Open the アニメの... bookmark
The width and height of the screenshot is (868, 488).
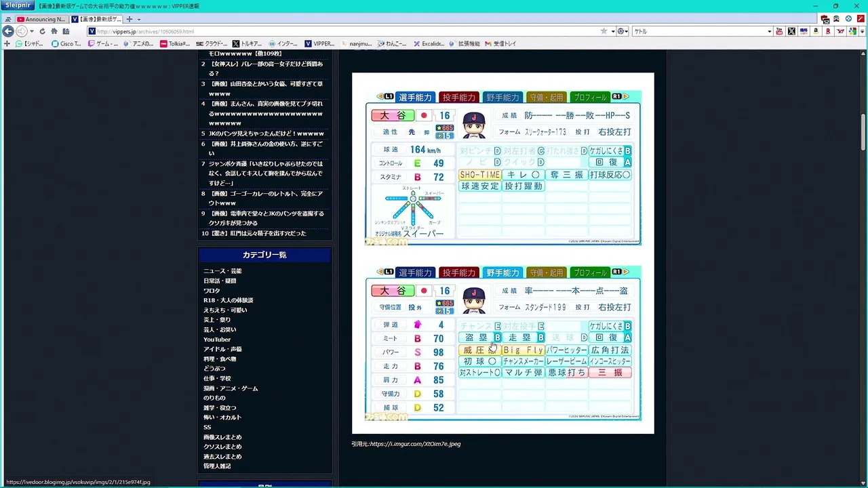click(139, 43)
